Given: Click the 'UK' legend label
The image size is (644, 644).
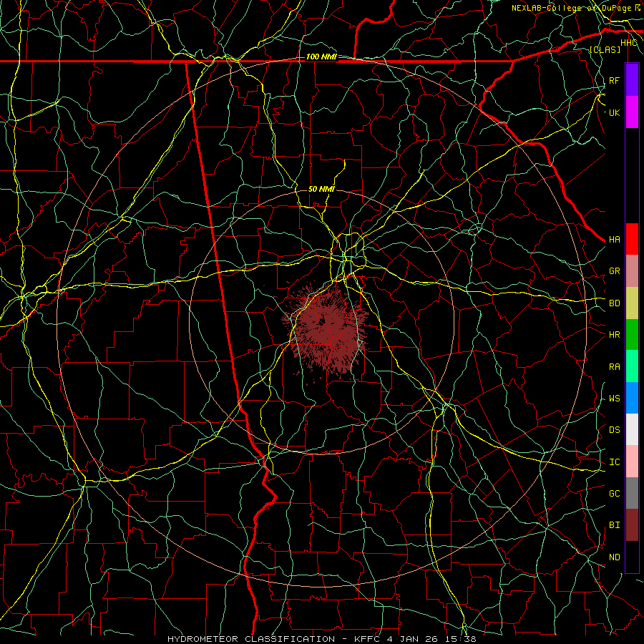Looking at the screenshot, I should pyautogui.click(x=614, y=112).
